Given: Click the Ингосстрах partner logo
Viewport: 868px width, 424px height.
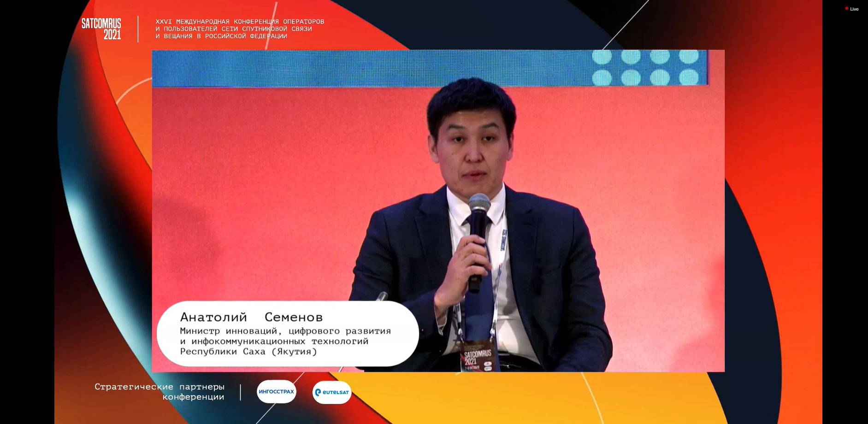Looking at the screenshot, I should [x=277, y=392].
